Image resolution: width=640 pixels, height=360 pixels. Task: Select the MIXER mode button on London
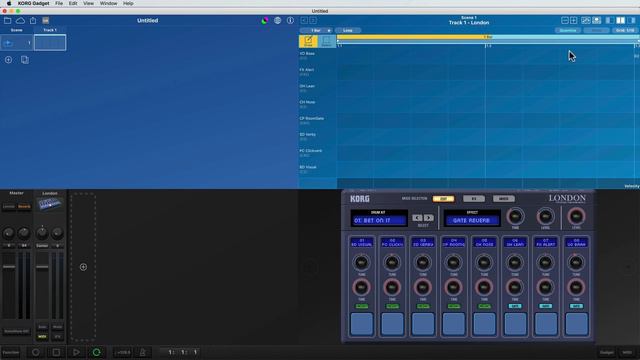[504, 199]
